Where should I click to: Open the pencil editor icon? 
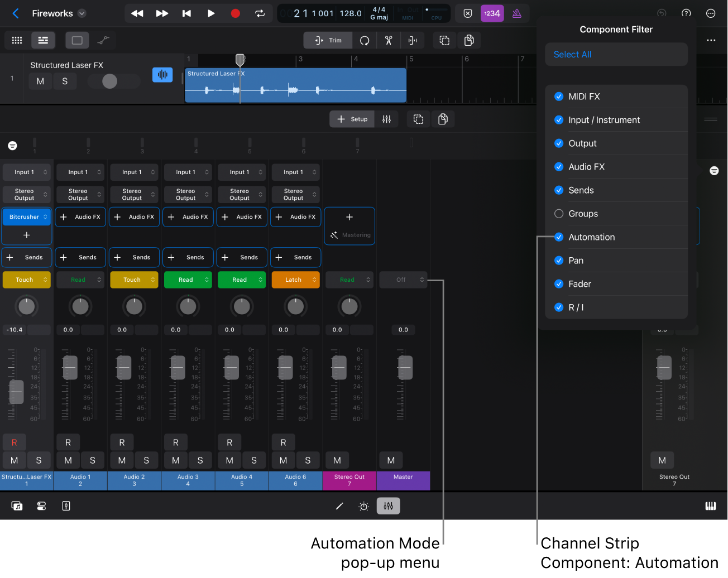click(339, 506)
